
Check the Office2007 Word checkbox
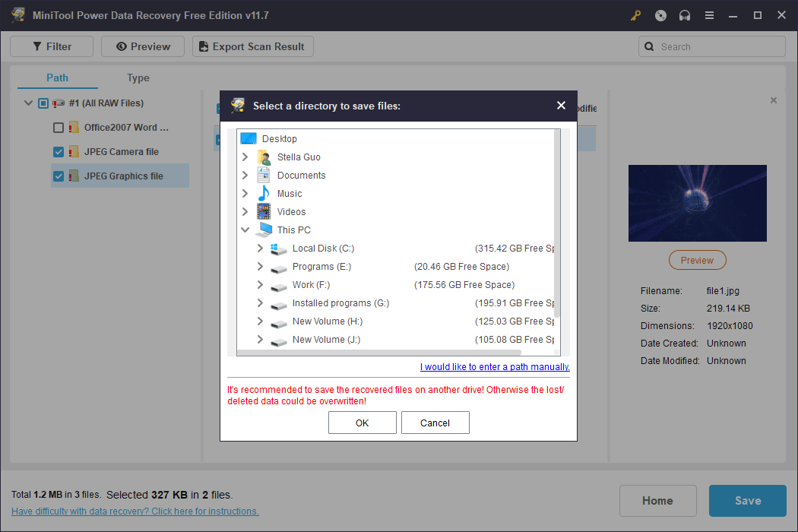(59, 127)
